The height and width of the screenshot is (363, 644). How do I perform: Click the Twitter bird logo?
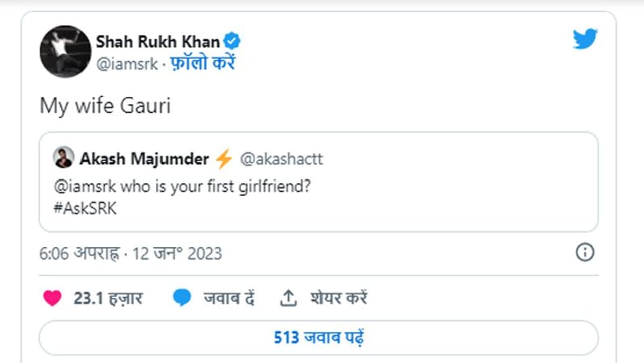pos(585,39)
